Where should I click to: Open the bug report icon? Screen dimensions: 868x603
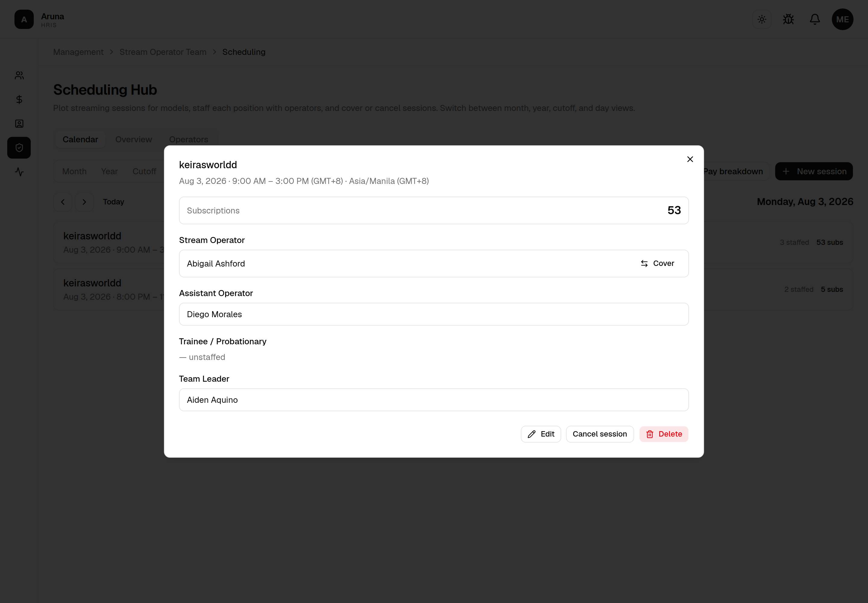tap(788, 19)
